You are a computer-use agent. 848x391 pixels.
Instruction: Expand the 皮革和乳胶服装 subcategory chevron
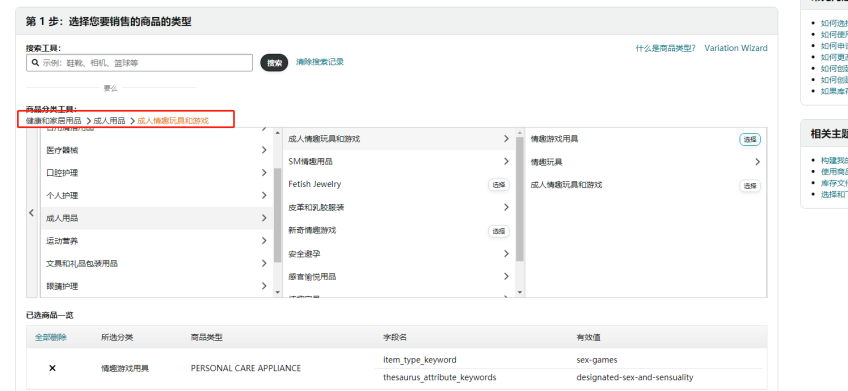click(506, 207)
